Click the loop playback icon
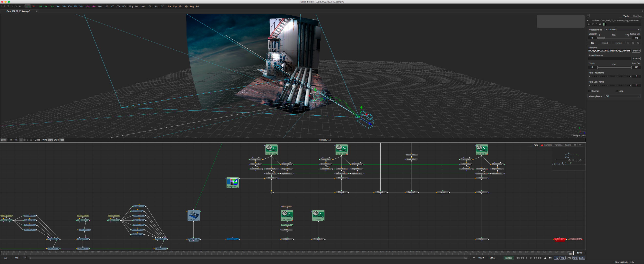Screen dimensions: 644x264 pos(545,258)
